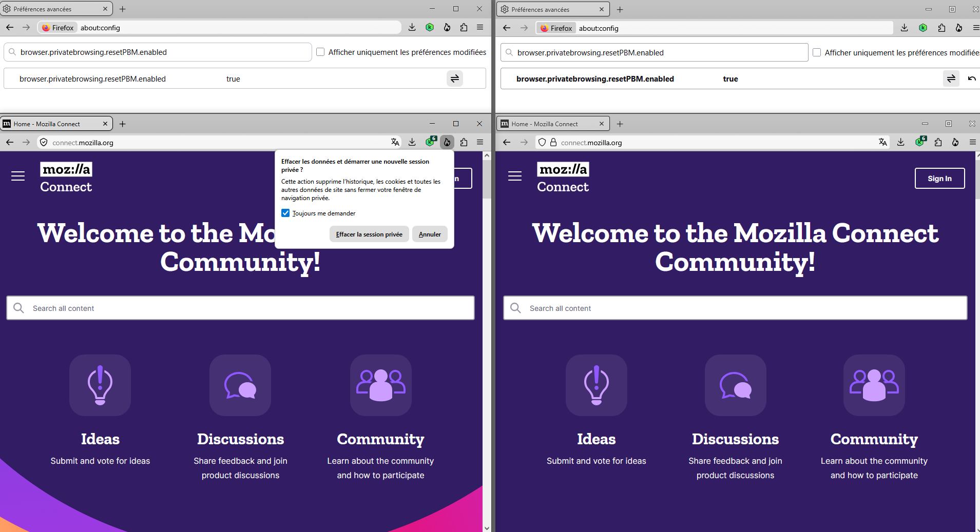The image size is (980, 532).
Task: Click 'Effacer la session privée' button
Action: pyautogui.click(x=369, y=234)
